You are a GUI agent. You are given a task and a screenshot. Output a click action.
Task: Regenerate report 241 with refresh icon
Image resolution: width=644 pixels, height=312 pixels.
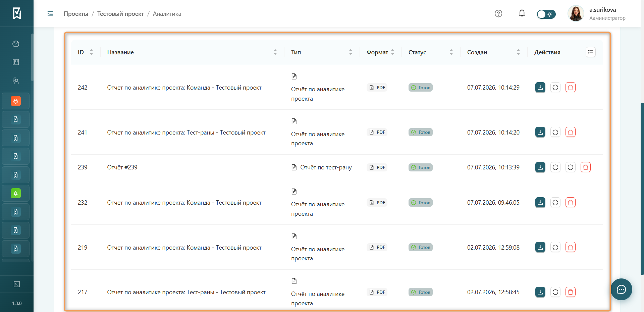tap(555, 132)
